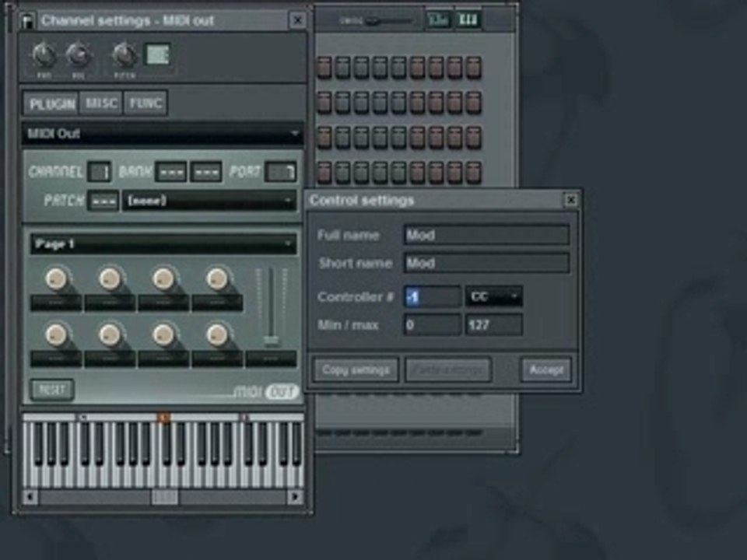747x560 pixels.
Task: Toggle the first step in the second sequencer row
Action: (324, 103)
